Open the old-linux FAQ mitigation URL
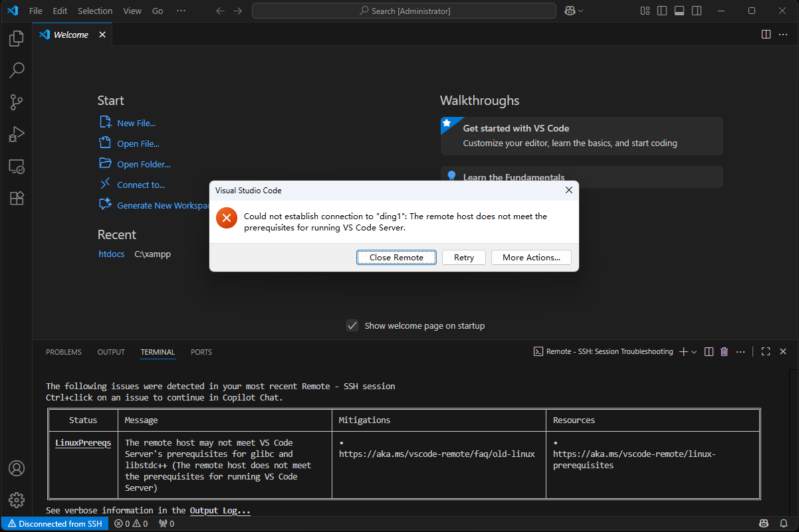Viewport: 799px width, 532px height. 437,454
